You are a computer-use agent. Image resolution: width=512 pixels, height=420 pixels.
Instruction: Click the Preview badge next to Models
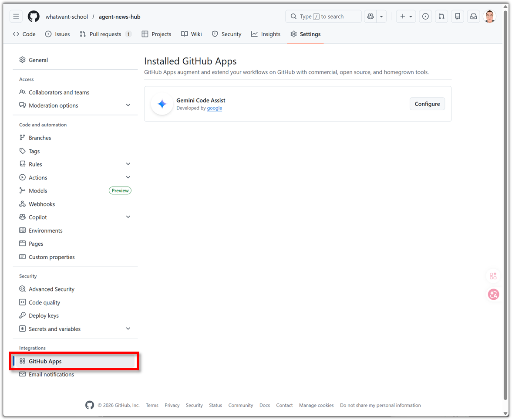point(120,190)
